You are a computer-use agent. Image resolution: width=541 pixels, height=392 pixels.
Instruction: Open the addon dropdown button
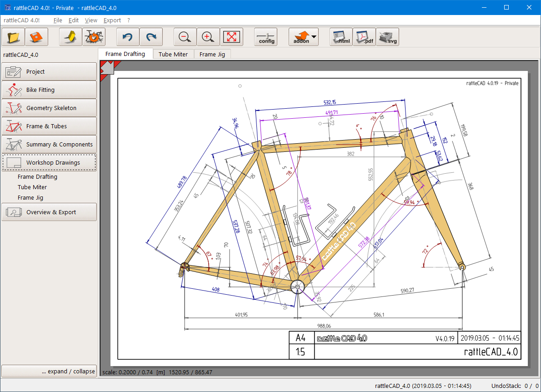tap(304, 37)
